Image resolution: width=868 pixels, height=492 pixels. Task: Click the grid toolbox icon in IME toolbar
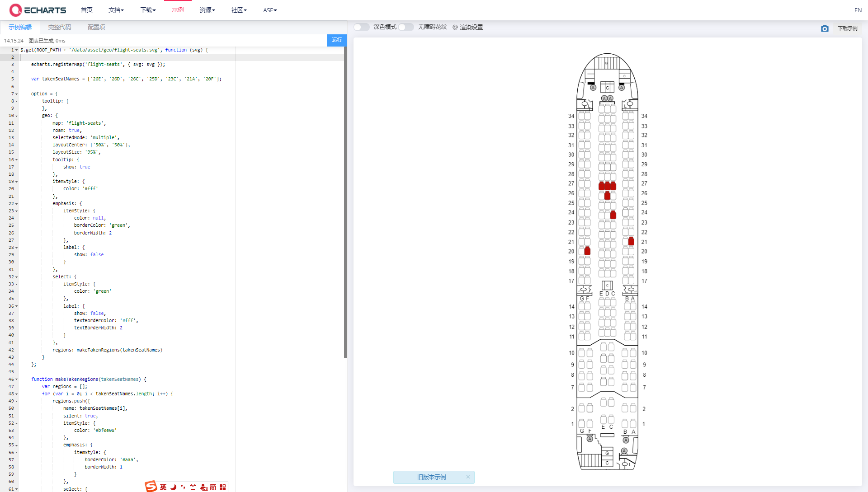[x=222, y=487]
